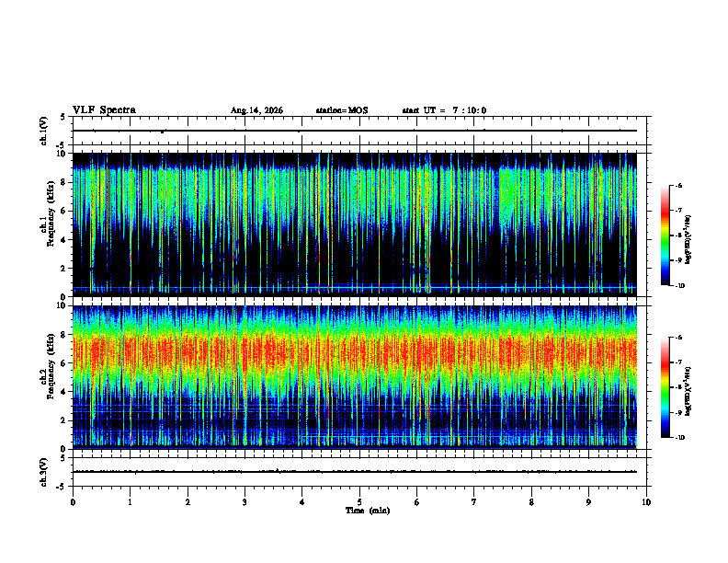Click the "-10" label on upper color scale

tap(679, 286)
